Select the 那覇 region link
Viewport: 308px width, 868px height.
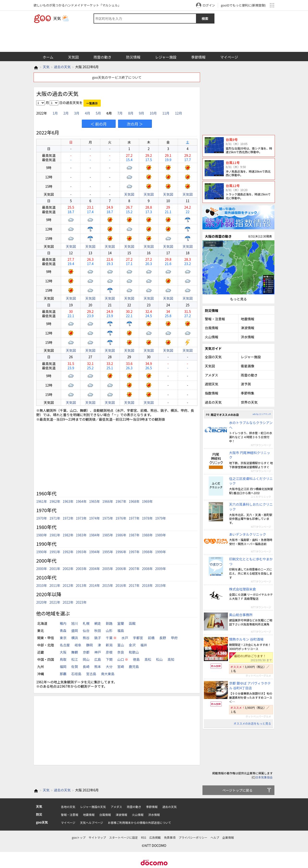63,674
